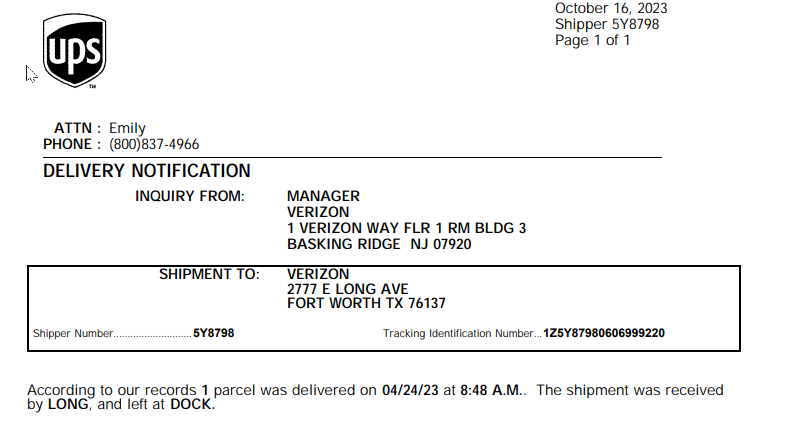This screenshot has height=424, width=801.
Task: Click the Page 1 of 1 indicator
Action: tap(593, 40)
